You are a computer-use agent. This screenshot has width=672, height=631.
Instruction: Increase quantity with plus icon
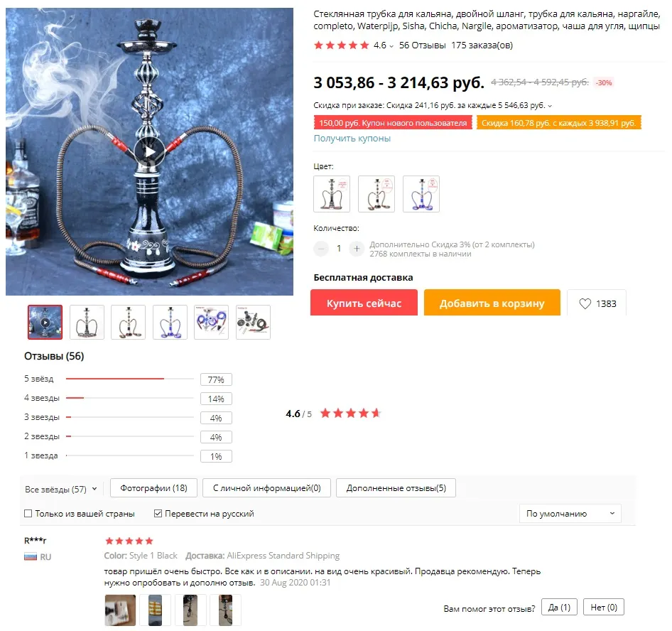pyautogui.click(x=357, y=249)
